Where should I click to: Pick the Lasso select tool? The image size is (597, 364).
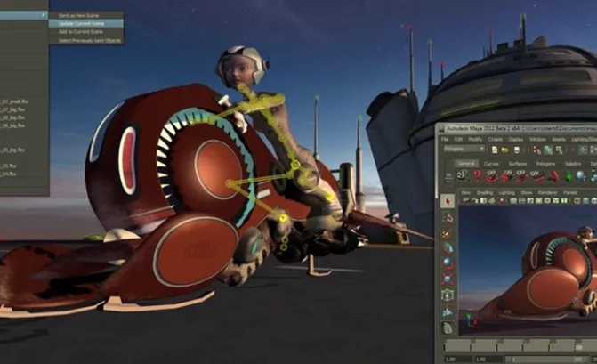coord(448,218)
